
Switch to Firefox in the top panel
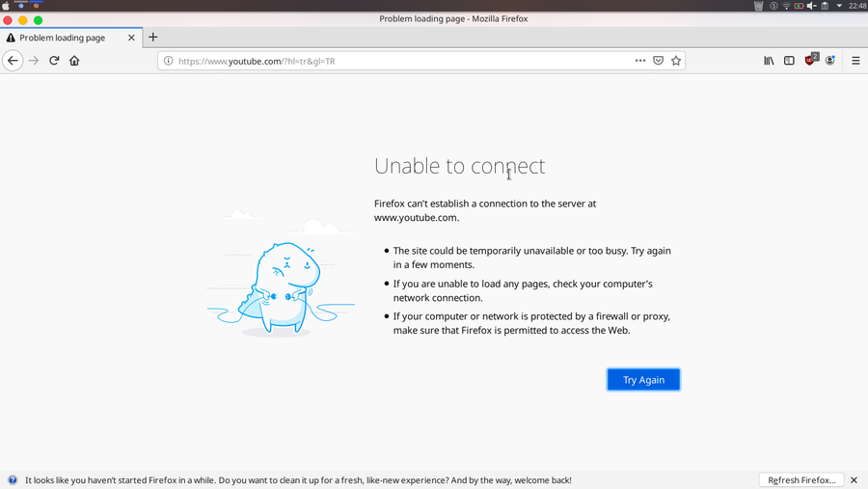tap(37, 6)
